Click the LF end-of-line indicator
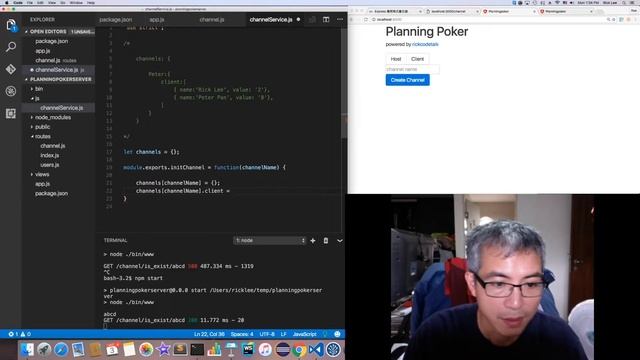 pyautogui.click(x=283, y=334)
